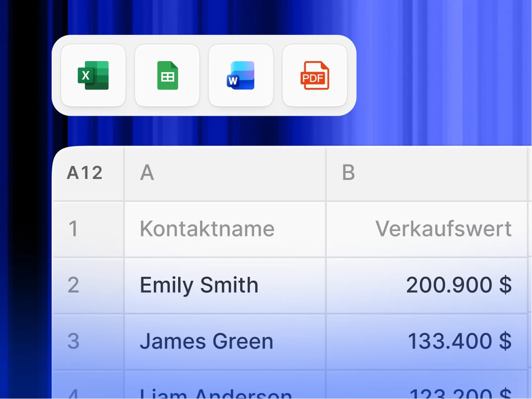This screenshot has height=399, width=532.
Task: Open the Microsoft Word icon
Action: click(241, 76)
